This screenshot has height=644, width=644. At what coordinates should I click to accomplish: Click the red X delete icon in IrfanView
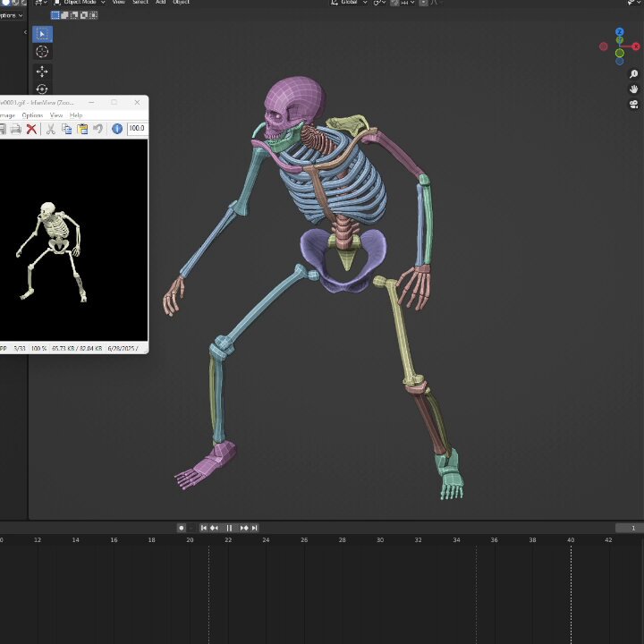(x=31, y=129)
